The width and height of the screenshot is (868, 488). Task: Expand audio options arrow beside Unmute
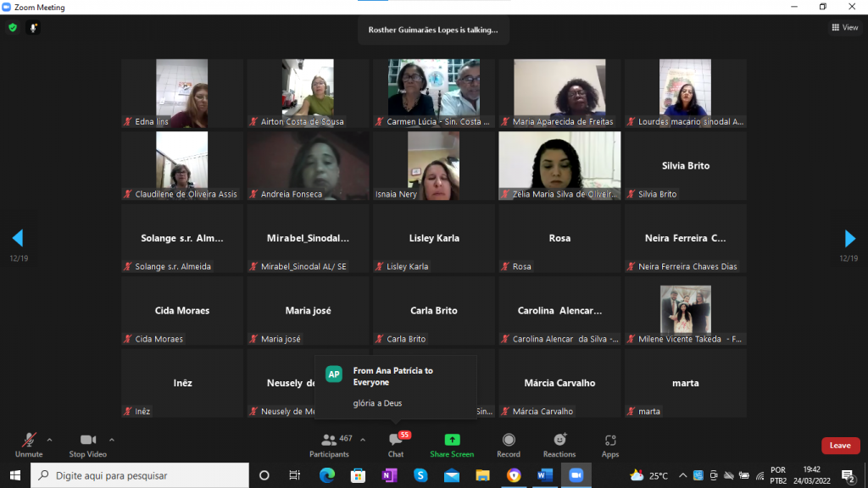(x=49, y=440)
